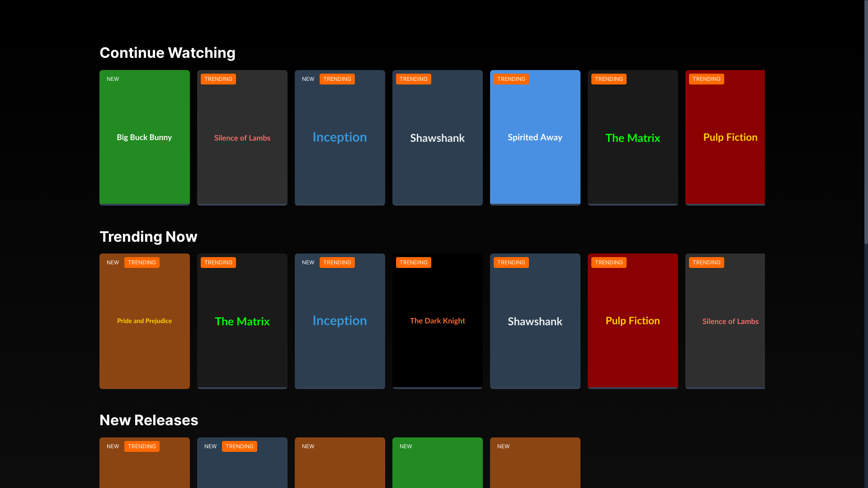Click NEW badge on Continue Watching Inception
The width and height of the screenshot is (868, 488).
pyautogui.click(x=308, y=79)
